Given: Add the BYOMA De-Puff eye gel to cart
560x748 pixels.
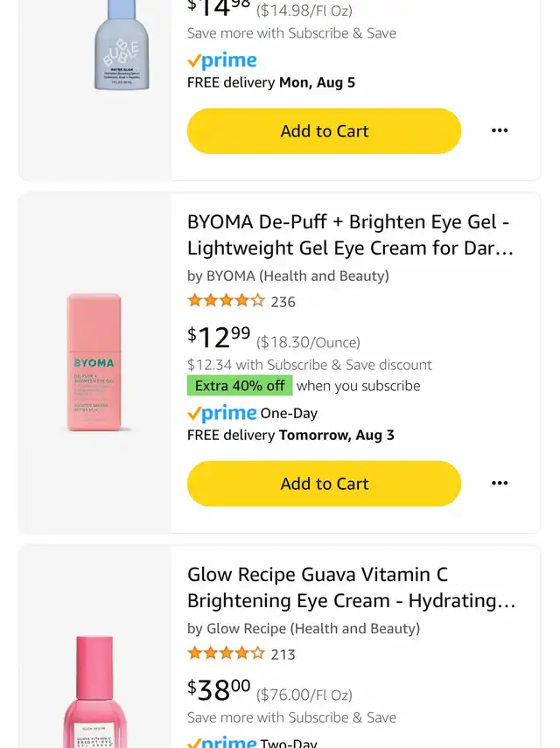Looking at the screenshot, I should click(x=324, y=483).
